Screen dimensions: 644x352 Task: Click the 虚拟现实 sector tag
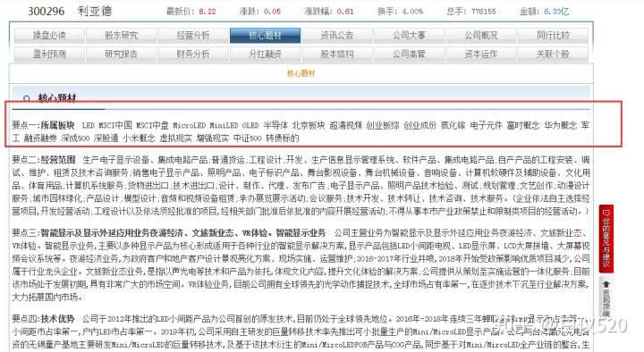176,138
